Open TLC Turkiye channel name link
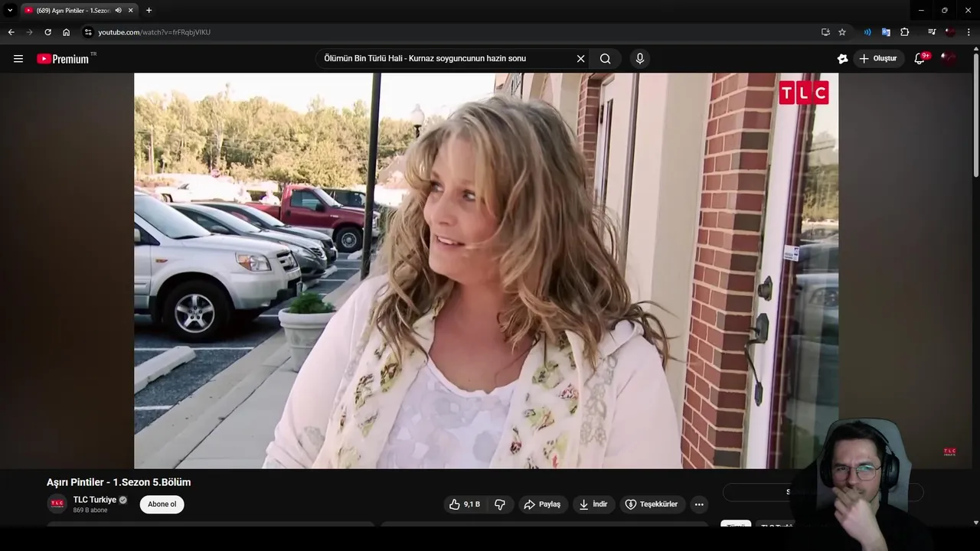Screen dimensions: 980x551 pyautogui.click(x=95, y=500)
